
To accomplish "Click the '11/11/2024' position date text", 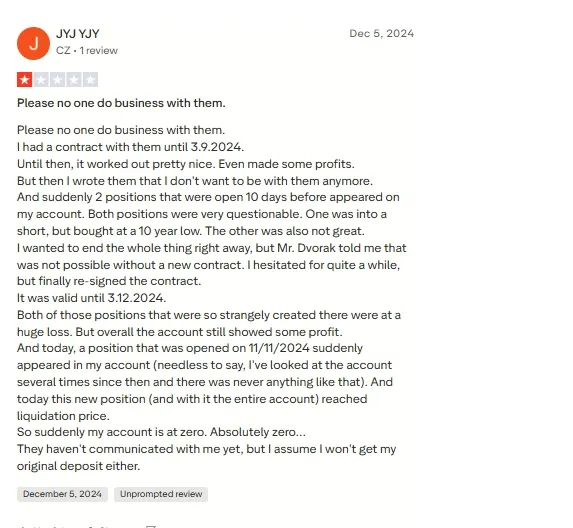I will (279, 348).
